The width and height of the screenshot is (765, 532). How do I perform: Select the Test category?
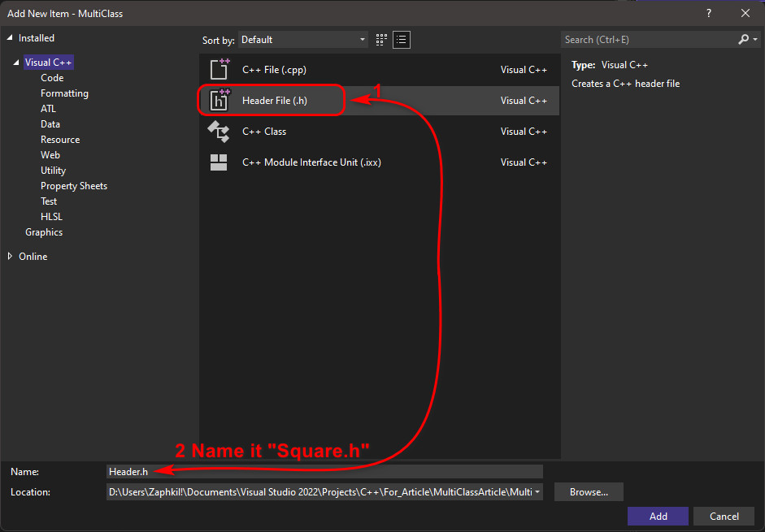(49, 201)
